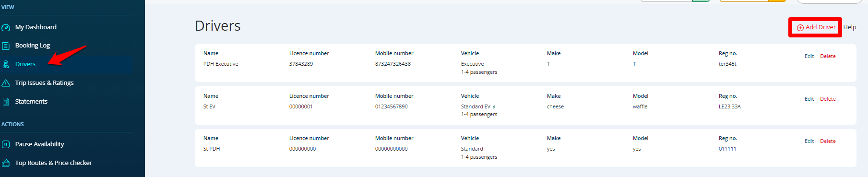The image size is (868, 177).
Task: Click the My Dashboard gauge icon
Action: click(6, 27)
